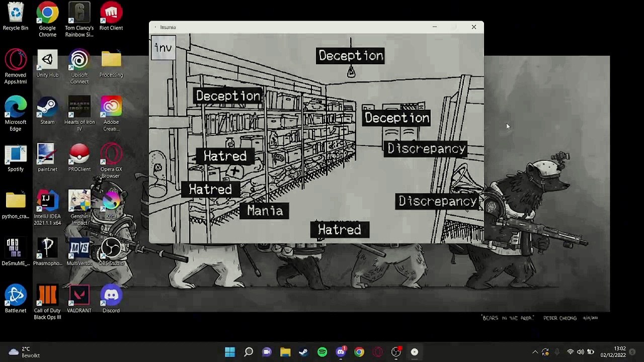Open the inv inventory button in Insania
Image resolution: width=644 pixels, height=362 pixels.
tap(163, 48)
